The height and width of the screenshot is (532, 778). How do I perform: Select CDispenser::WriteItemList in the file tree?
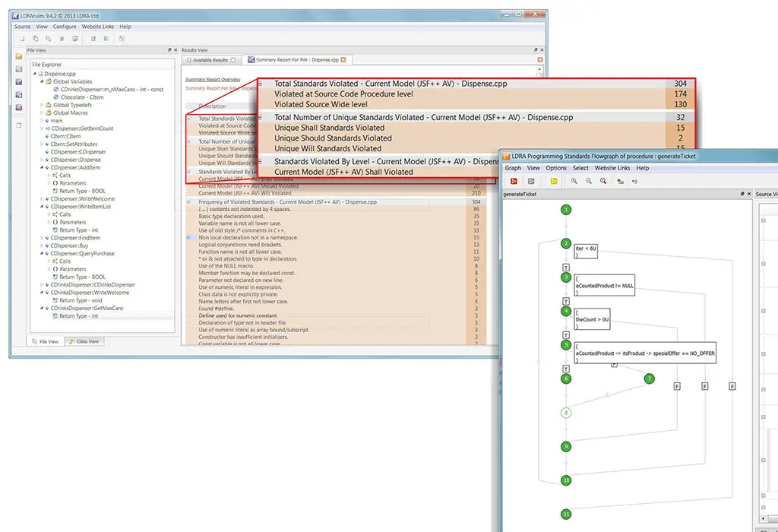80,207
